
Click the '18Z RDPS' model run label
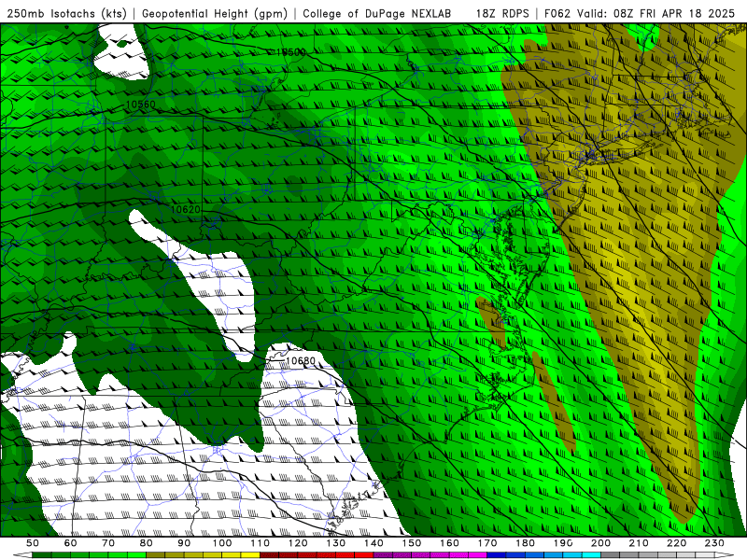(x=502, y=14)
